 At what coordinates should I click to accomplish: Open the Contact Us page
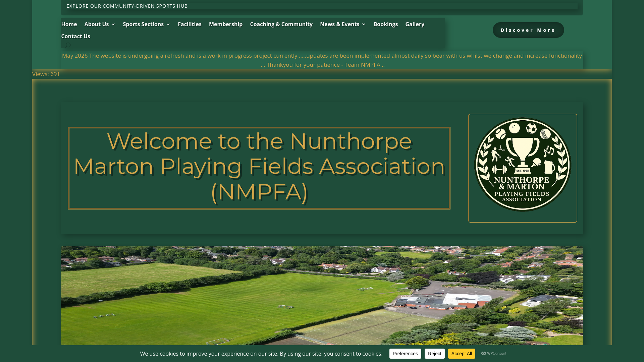coord(75,36)
